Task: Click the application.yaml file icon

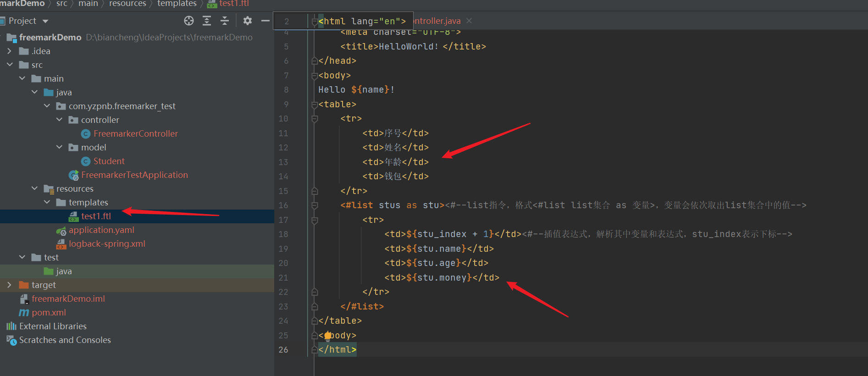Action: click(61, 230)
